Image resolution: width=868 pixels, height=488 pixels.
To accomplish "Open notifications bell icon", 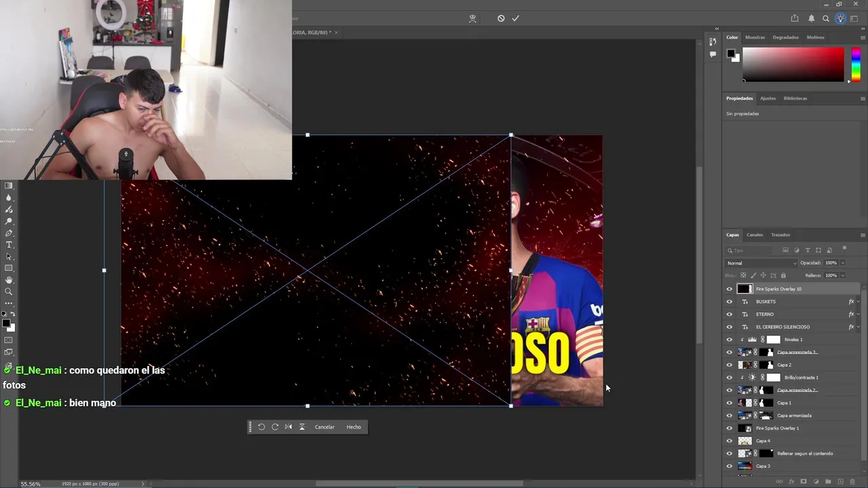I will point(811,18).
